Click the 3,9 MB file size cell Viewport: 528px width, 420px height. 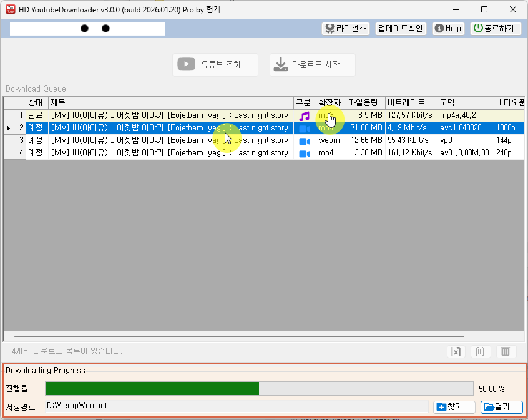tap(365, 115)
